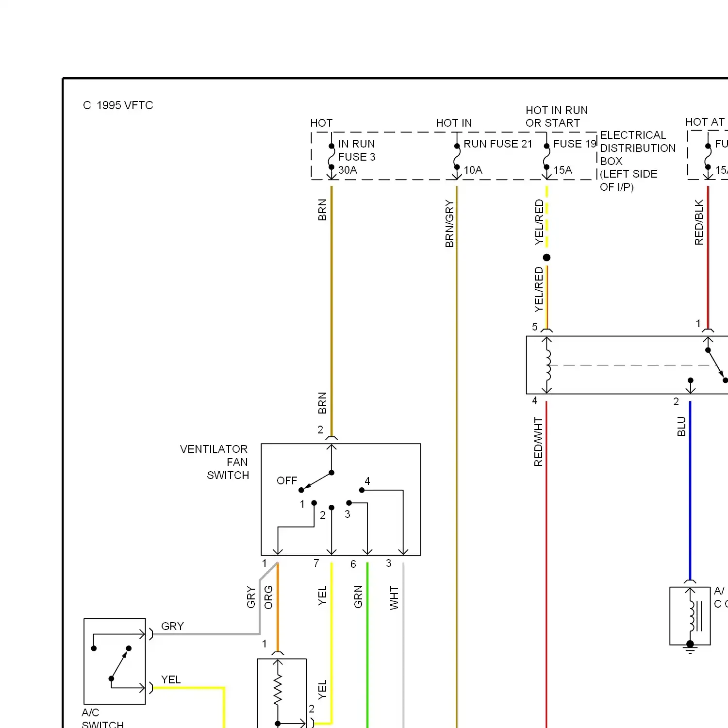728x728 pixels.
Task: Select the "VENTILATOR FAN SWITCH" label
Action: pos(214,462)
